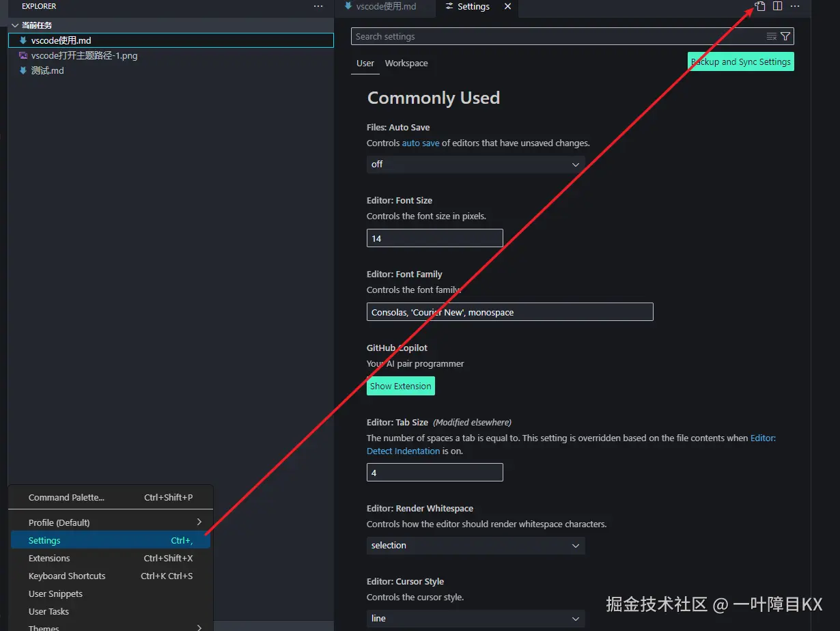Image resolution: width=840 pixels, height=631 pixels.
Task: Clear settings search with the clear-list icon
Action: pos(771,36)
